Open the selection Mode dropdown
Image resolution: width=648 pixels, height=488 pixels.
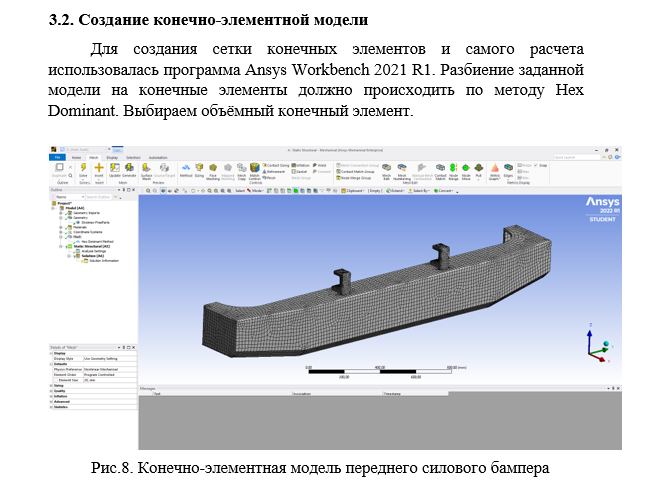255,191
